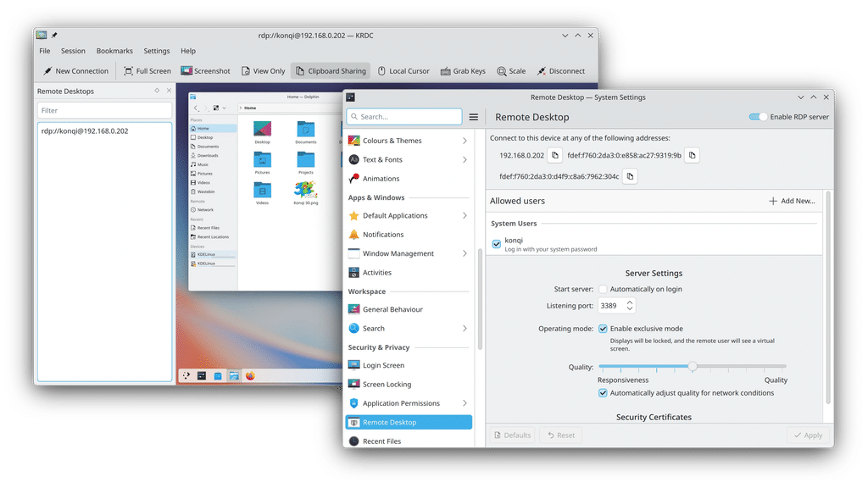Screen dimensions: 868x488
Task: Take a Screenshot of remote session
Action: 205,71
